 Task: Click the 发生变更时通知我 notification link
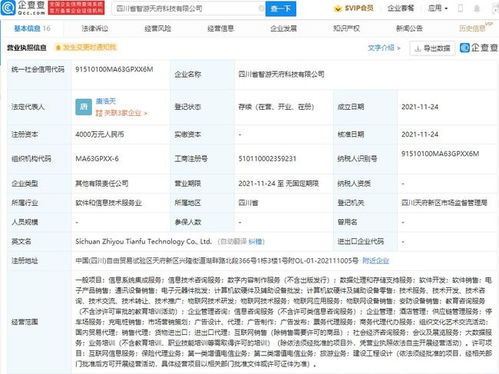(86, 47)
